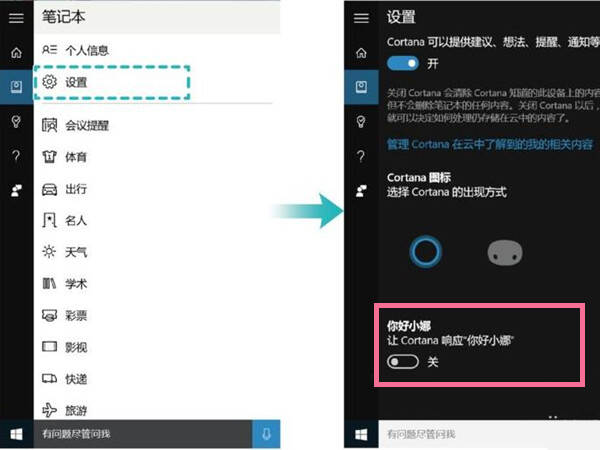Open the Windows Start button on the left panel
The width and height of the screenshot is (600, 450).
(x=16, y=434)
